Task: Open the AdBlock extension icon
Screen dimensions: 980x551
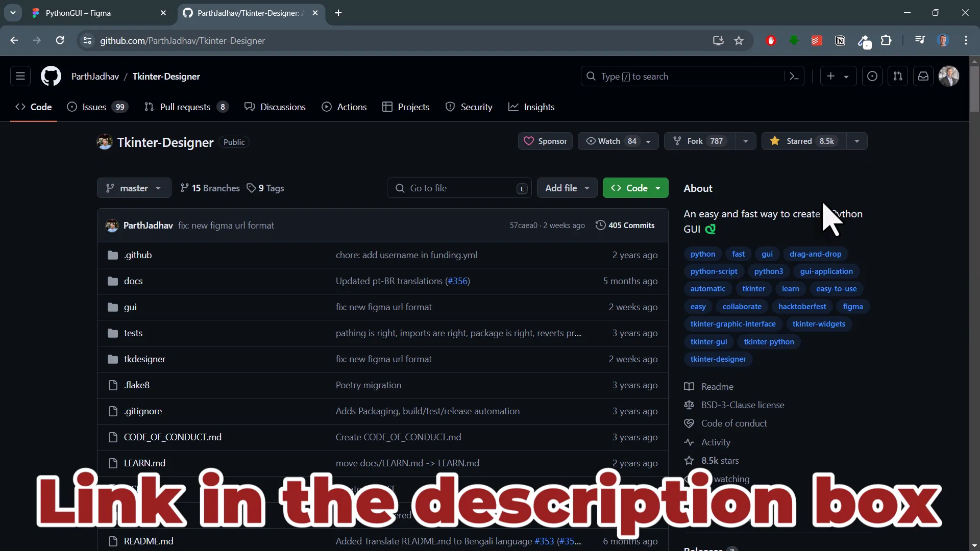Action: click(x=771, y=41)
